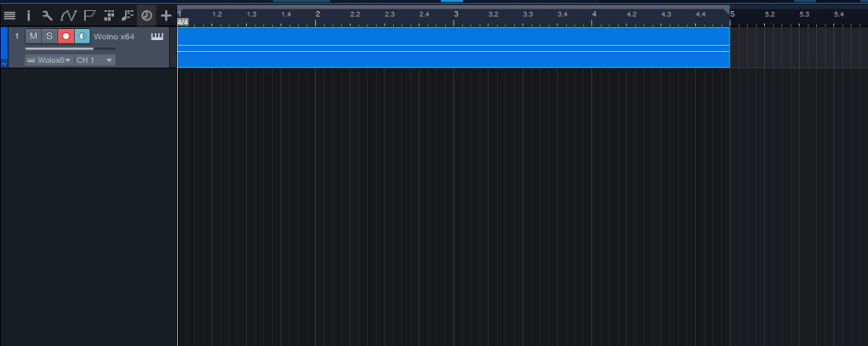Mute the Wolno x64 track
Screen dimensions: 868x346
click(x=33, y=37)
